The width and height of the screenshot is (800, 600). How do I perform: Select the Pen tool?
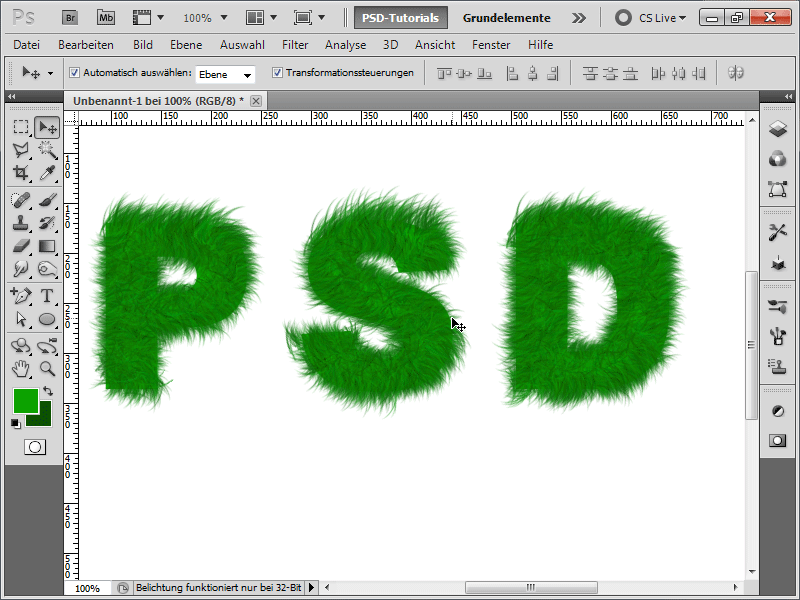pyautogui.click(x=21, y=295)
